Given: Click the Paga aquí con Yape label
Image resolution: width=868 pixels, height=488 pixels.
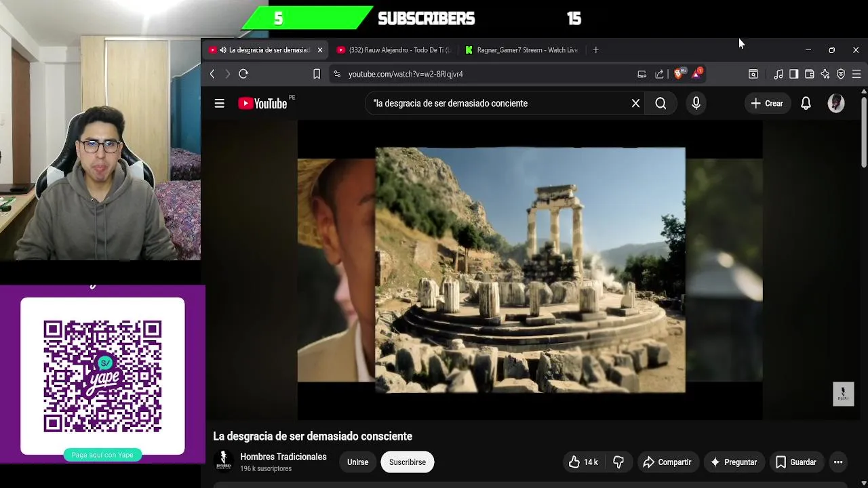Looking at the screenshot, I should click(102, 455).
